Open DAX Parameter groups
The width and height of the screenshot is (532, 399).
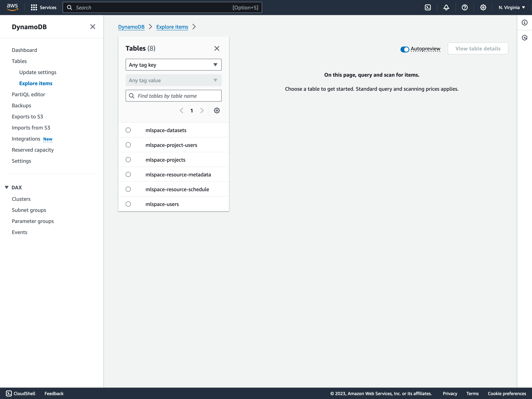(33, 221)
